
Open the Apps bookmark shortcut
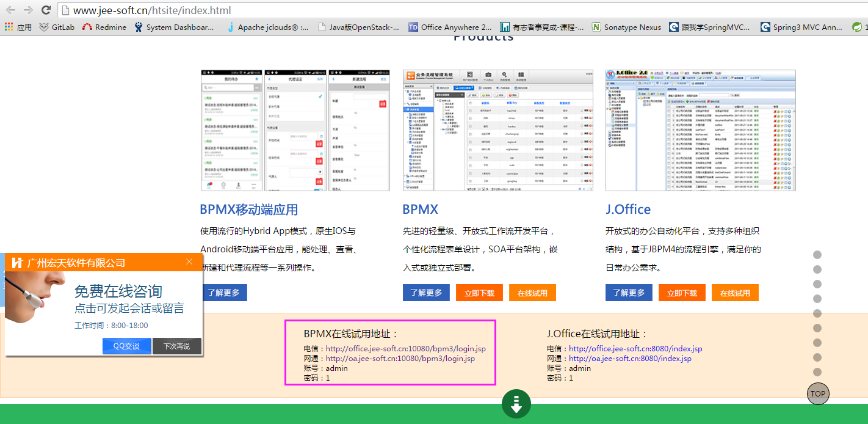[x=18, y=27]
